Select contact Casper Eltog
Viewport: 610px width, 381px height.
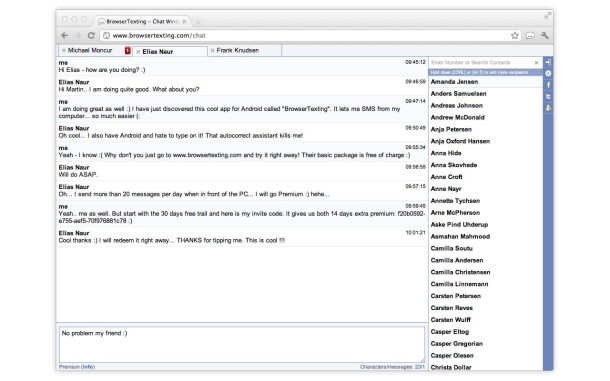[x=486, y=332]
